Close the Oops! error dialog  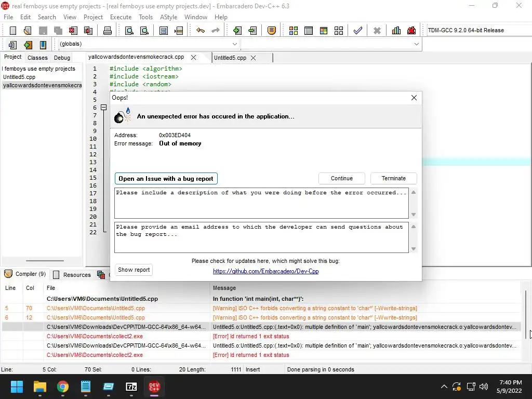tap(414, 98)
